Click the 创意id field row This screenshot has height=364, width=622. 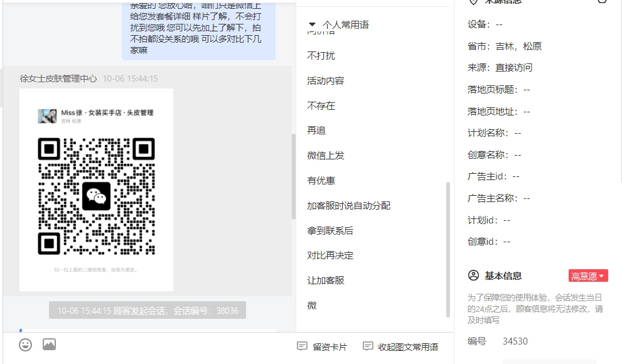[x=489, y=242]
